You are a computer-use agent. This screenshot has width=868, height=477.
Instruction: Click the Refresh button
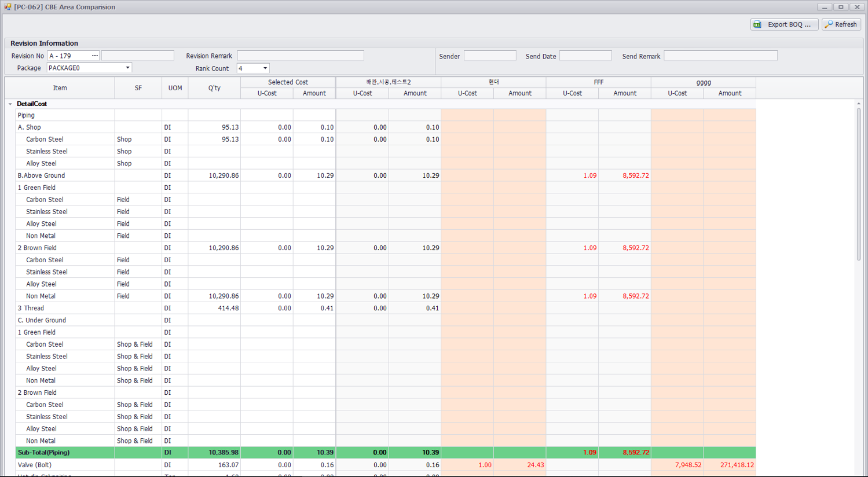tap(841, 24)
